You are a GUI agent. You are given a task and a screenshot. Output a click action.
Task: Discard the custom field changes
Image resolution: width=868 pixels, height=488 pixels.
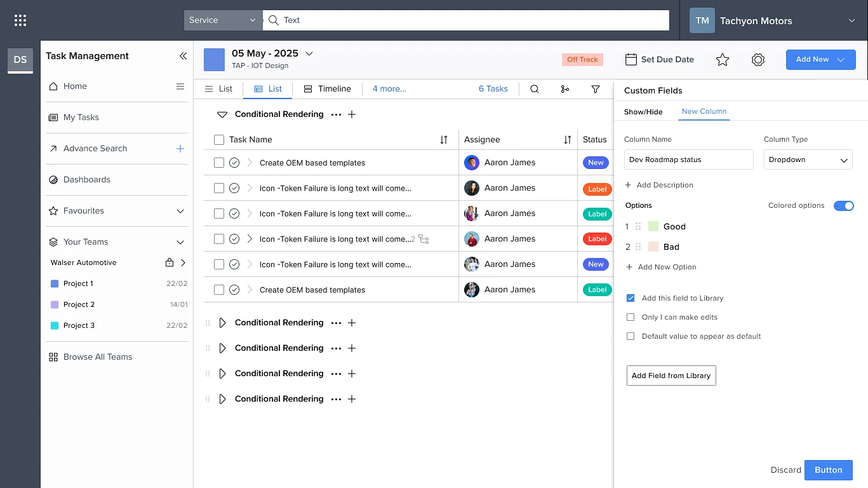click(x=786, y=470)
